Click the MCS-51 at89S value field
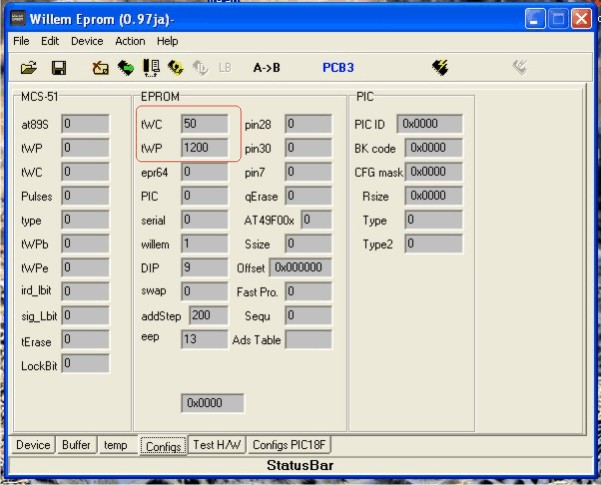The height and width of the screenshot is (485, 601). coord(85,124)
